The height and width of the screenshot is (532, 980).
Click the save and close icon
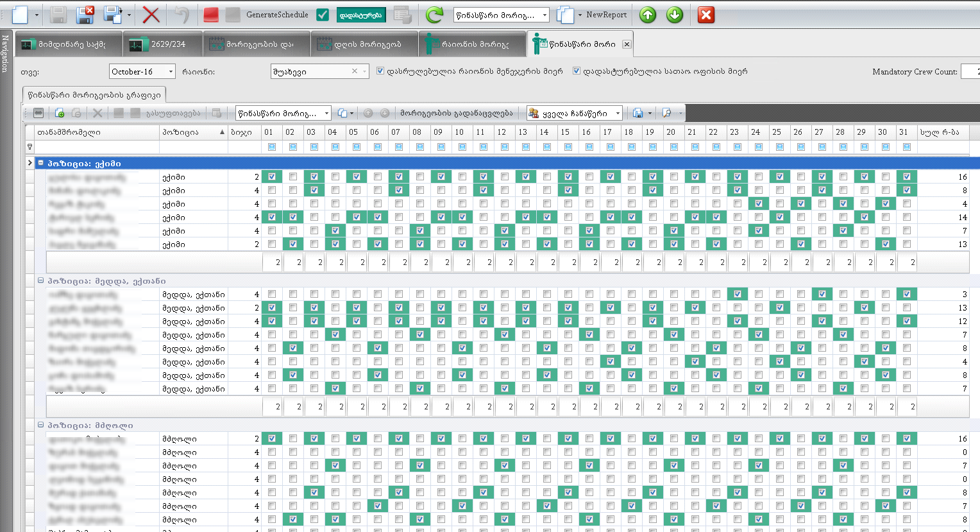pos(85,15)
